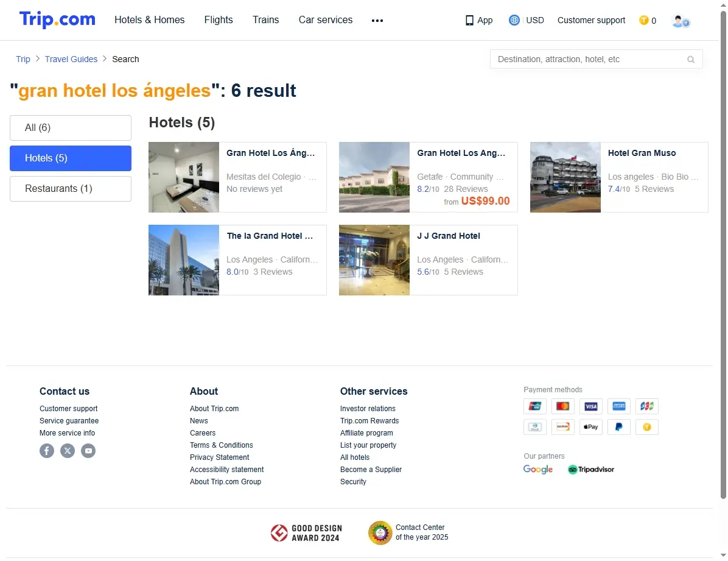Open the Trip Coins icon
The image size is (728, 561).
click(x=643, y=21)
